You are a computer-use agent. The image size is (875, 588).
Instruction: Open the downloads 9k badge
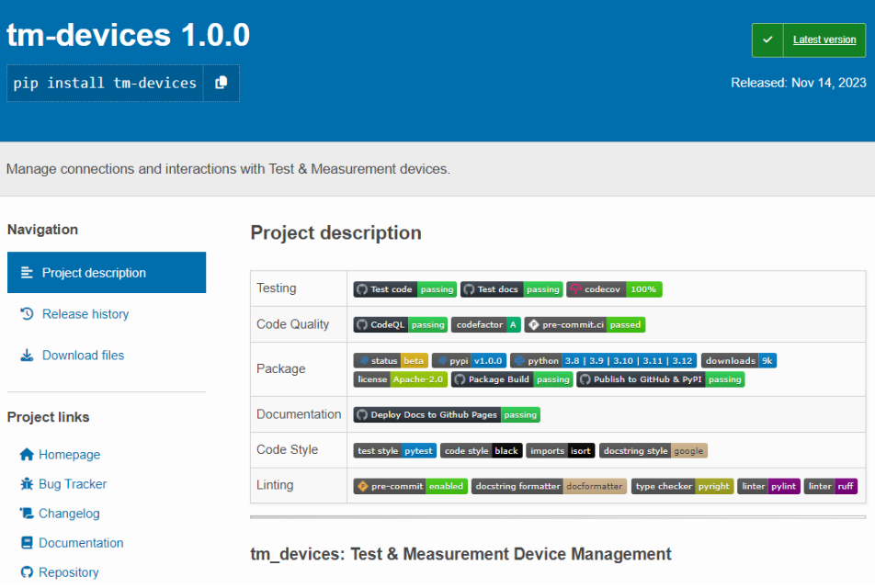[739, 361]
